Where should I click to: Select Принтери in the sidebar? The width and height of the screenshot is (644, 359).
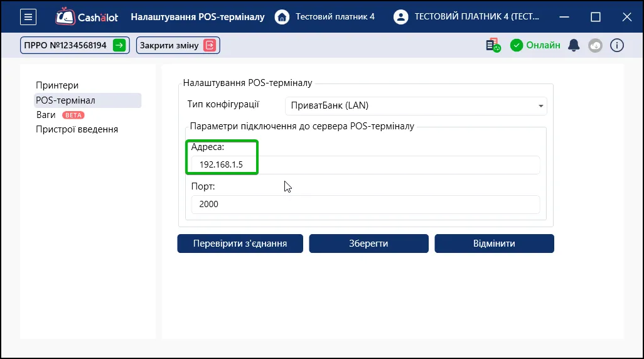point(57,85)
